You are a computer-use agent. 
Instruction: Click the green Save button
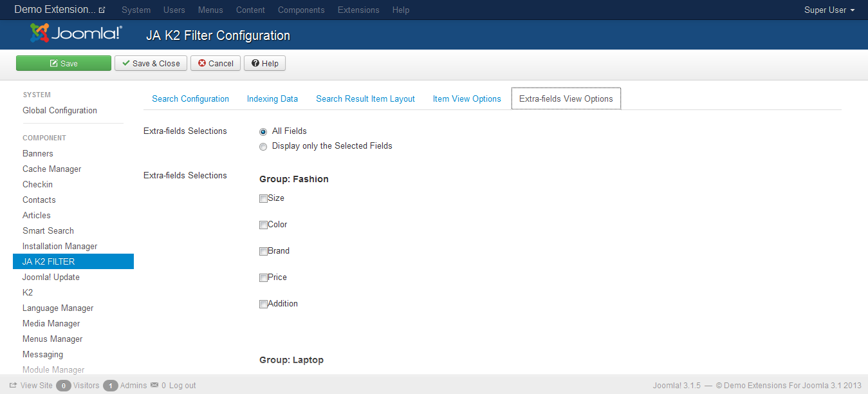pyautogui.click(x=64, y=63)
